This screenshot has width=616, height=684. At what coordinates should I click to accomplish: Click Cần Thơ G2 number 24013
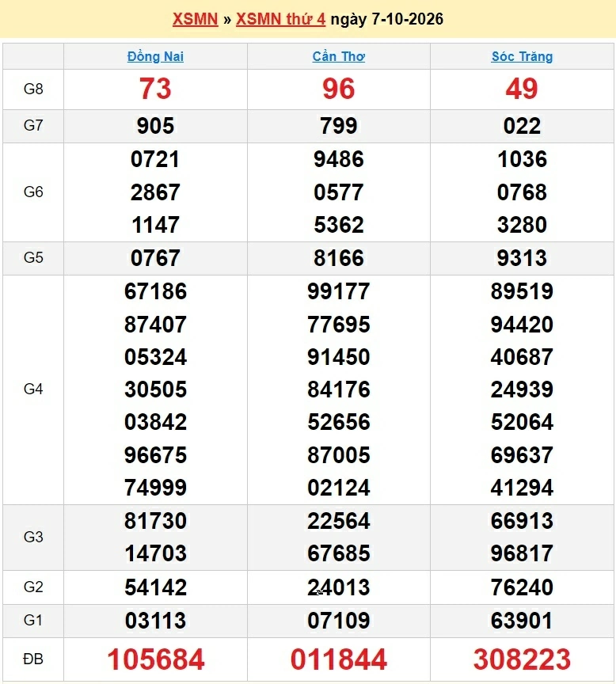pyautogui.click(x=339, y=587)
